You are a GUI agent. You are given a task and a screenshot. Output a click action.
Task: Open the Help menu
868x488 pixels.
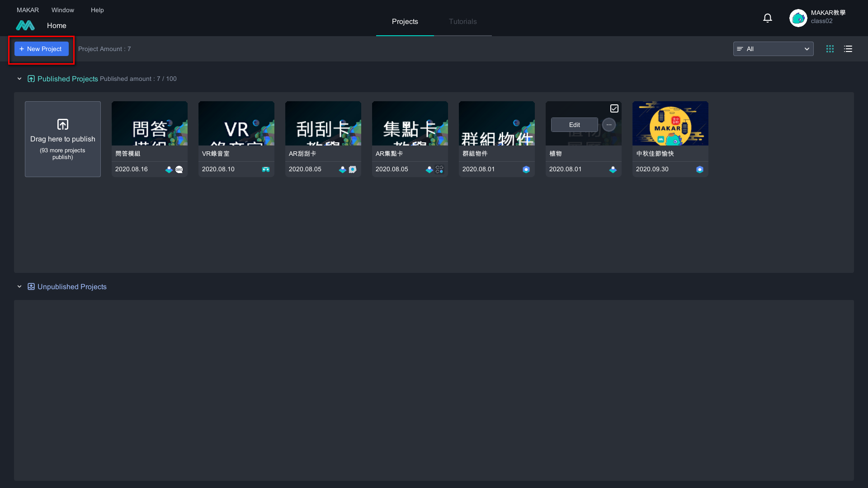[97, 10]
